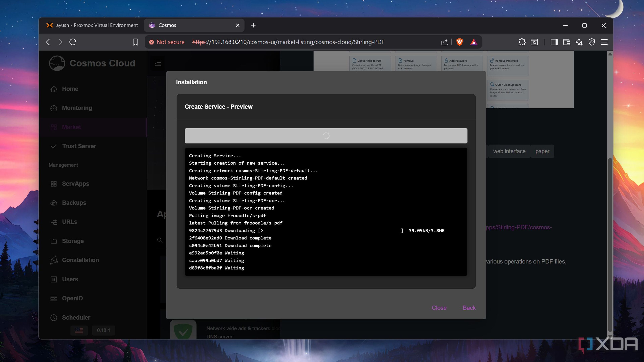Click the scroll up arrow on the scrollbar

tap(610, 54)
